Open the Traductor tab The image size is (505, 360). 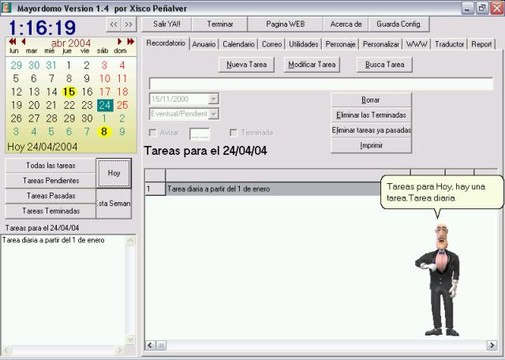click(x=449, y=44)
